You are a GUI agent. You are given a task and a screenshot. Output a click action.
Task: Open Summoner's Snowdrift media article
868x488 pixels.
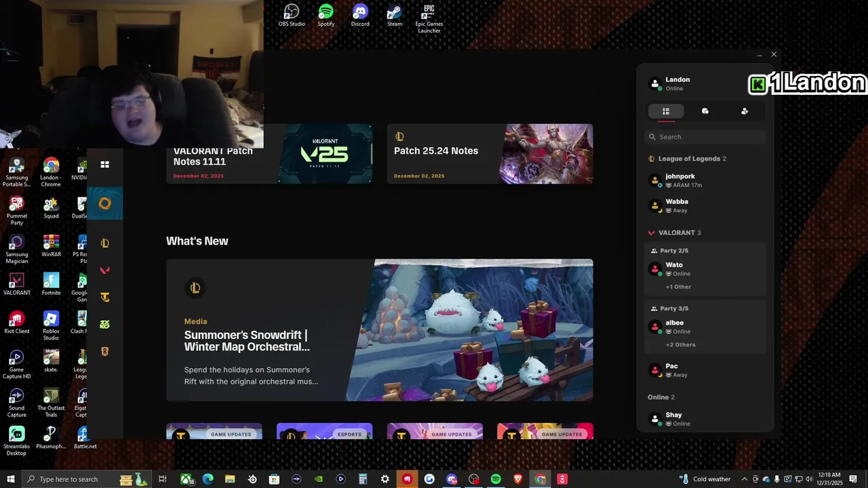click(x=380, y=330)
